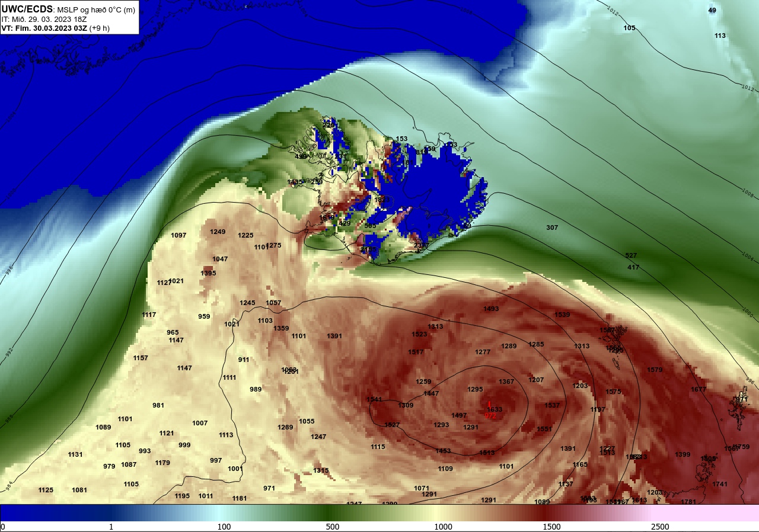This screenshot has width=759, height=532.
Task: Click the map value '113'
Action: [x=720, y=36]
